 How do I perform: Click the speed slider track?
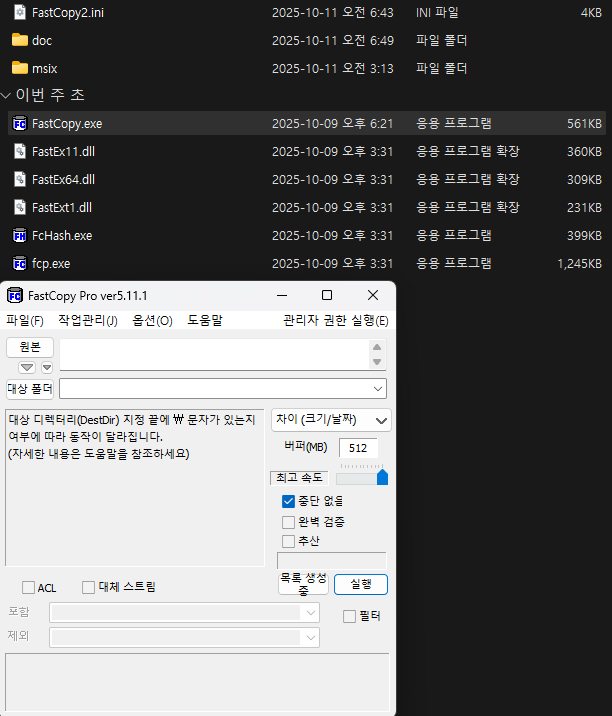tap(362, 479)
